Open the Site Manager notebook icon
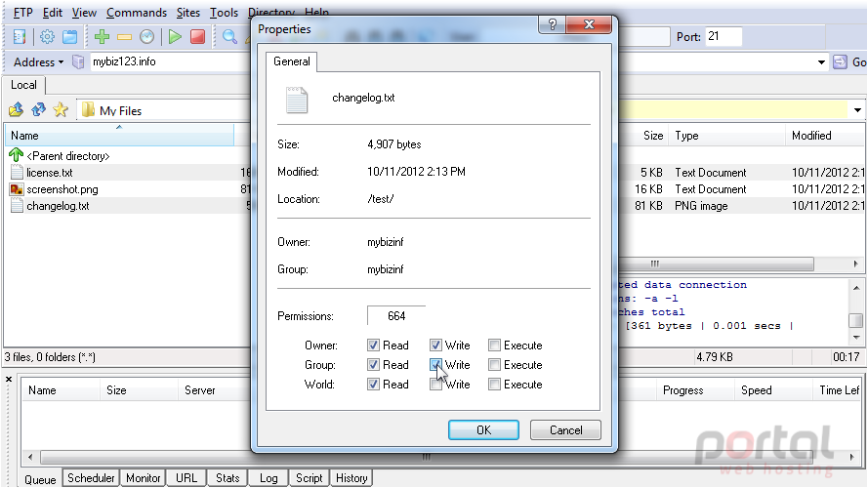Screen dimensions: 868x488 [20, 37]
